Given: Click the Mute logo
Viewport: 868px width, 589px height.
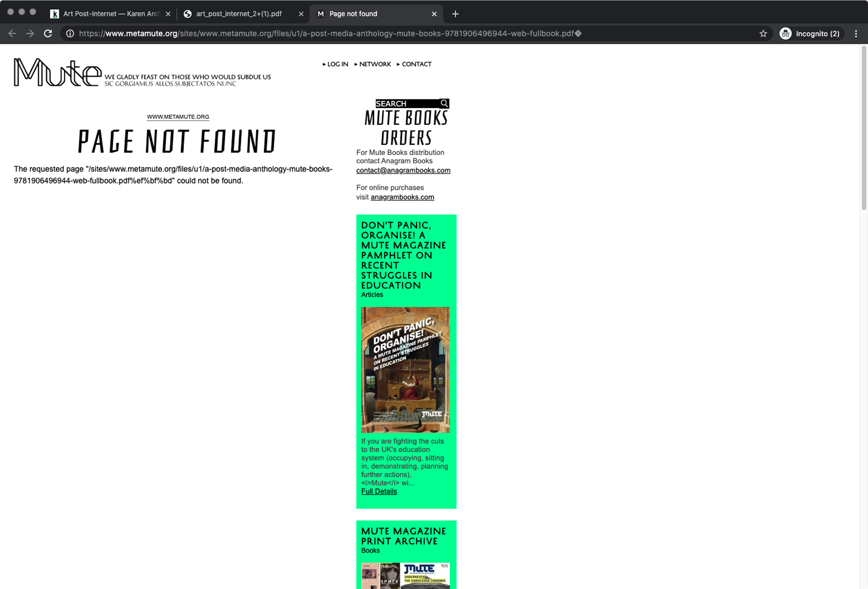Looking at the screenshot, I should click(58, 73).
